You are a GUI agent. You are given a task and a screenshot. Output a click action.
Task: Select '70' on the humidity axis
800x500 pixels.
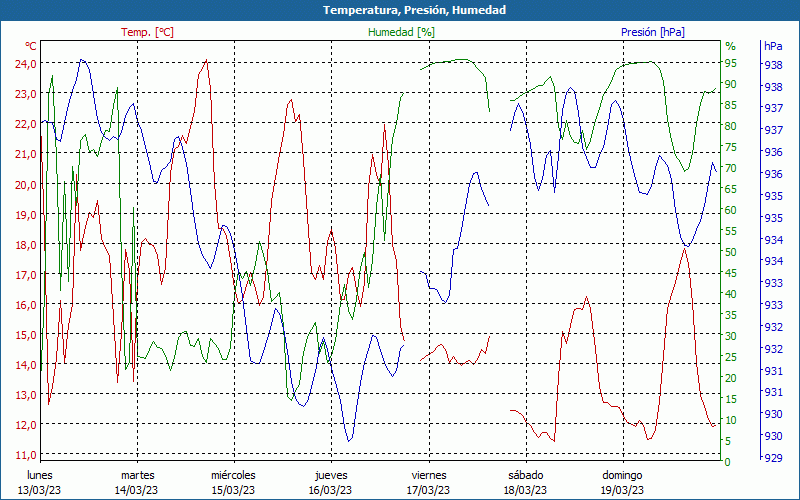tap(731, 168)
